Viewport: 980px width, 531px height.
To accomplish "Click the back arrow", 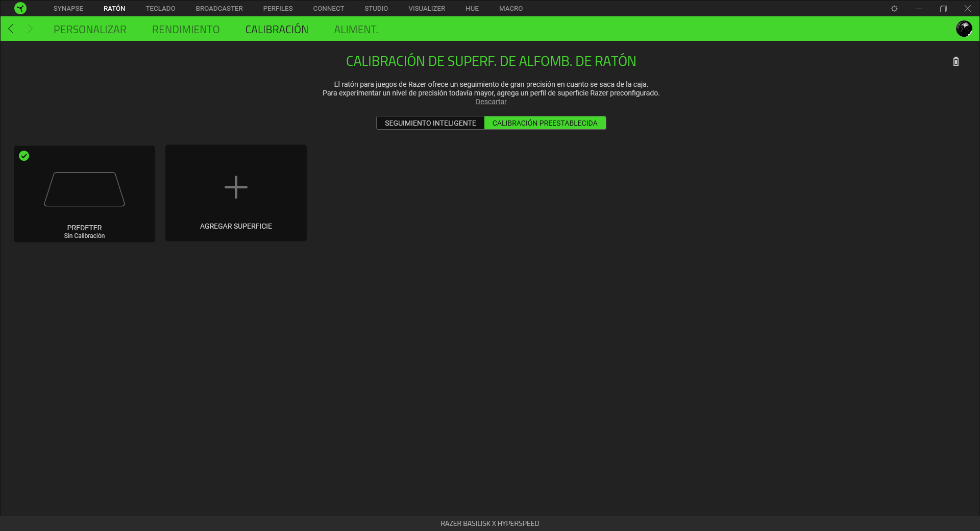I will [11, 29].
